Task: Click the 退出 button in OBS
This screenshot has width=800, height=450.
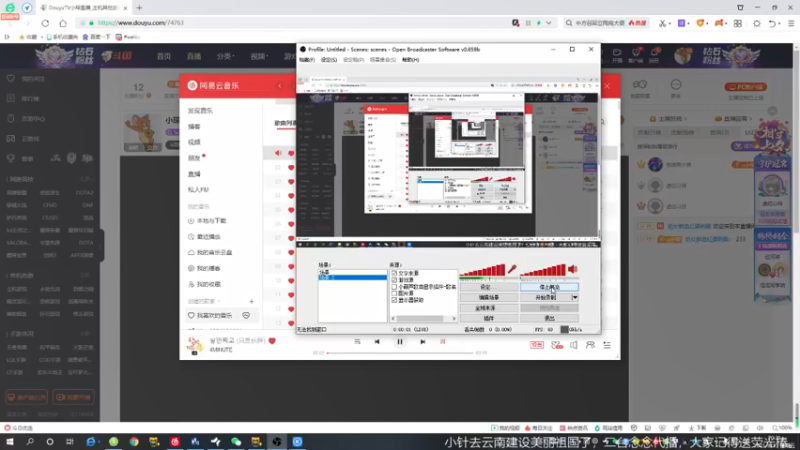Action: click(x=549, y=318)
